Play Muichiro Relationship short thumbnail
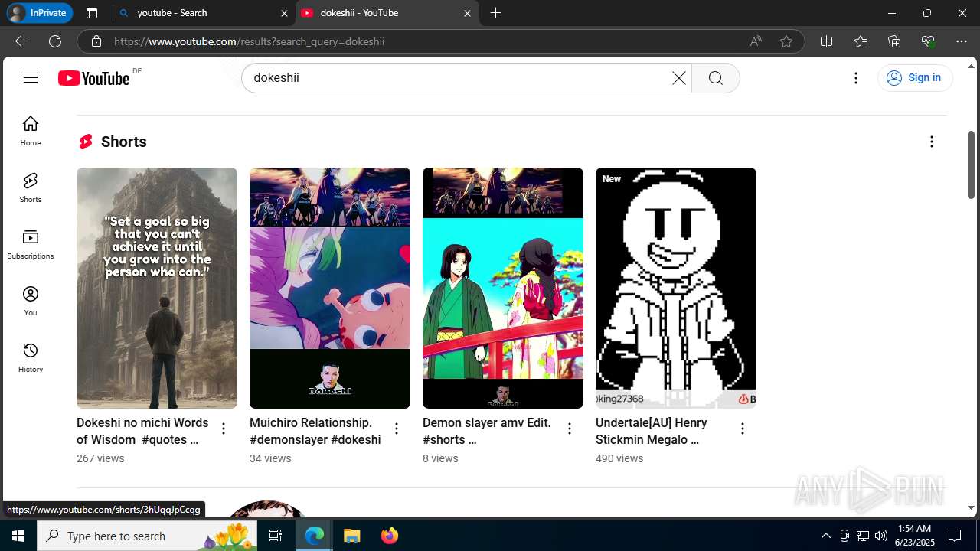 tap(330, 288)
